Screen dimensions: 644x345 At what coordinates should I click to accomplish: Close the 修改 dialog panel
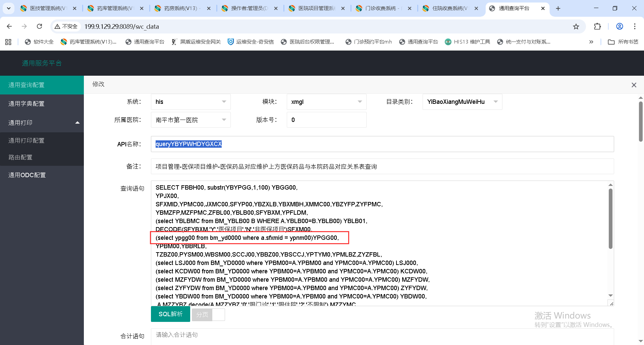tap(634, 85)
